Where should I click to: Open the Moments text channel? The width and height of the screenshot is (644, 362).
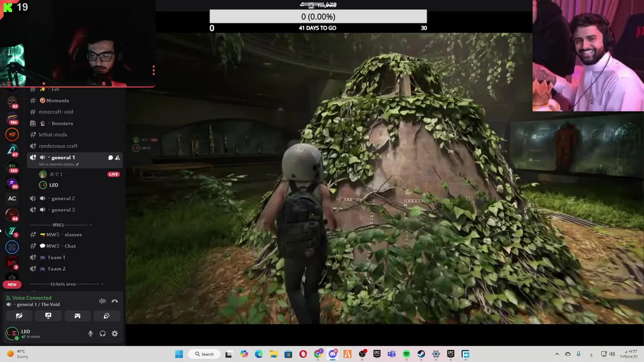[x=75, y=101]
